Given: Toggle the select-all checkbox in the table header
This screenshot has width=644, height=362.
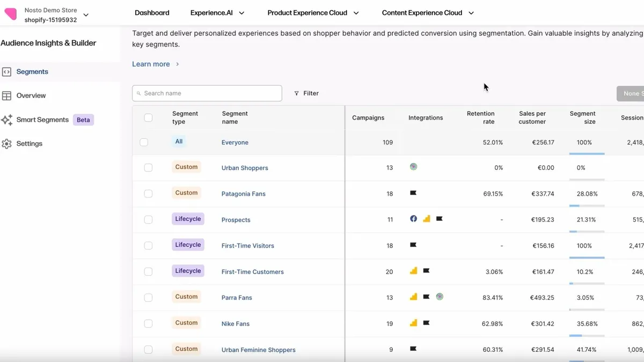Looking at the screenshot, I should click(148, 117).
